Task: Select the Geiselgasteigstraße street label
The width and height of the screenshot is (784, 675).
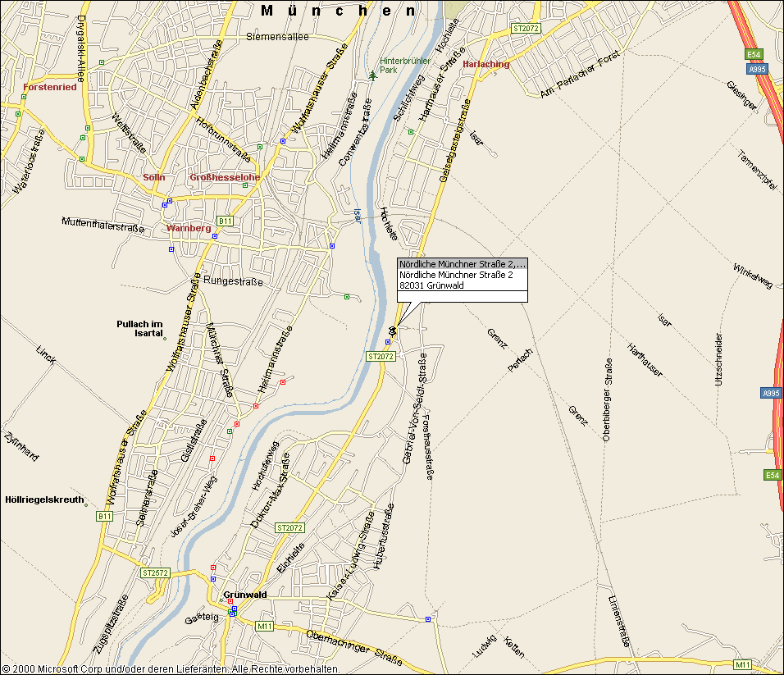Action: click(455, 141)
